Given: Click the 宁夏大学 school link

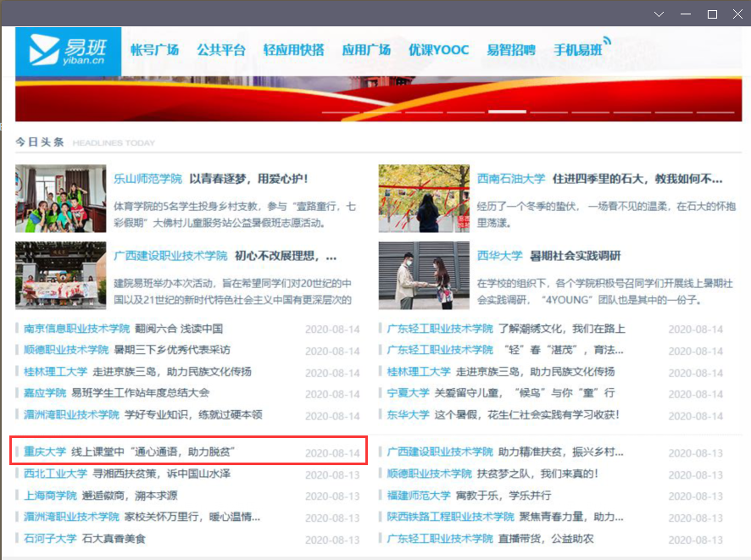Looking at the screenshot, I should point(408,393).
